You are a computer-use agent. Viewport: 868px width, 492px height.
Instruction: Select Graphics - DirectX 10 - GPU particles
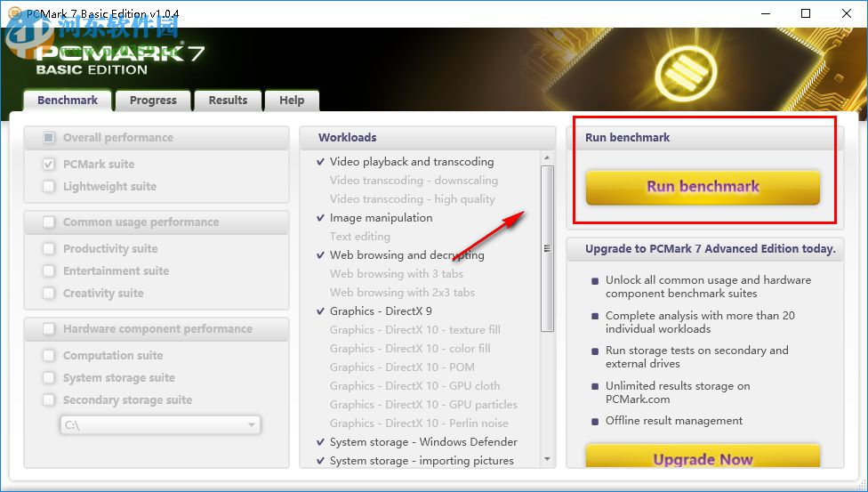423,405
